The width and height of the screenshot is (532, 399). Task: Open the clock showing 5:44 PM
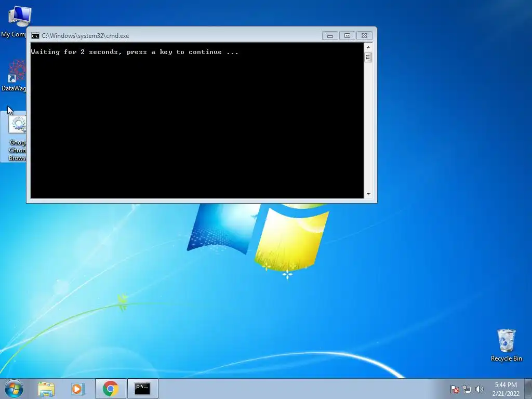point(506,389)
